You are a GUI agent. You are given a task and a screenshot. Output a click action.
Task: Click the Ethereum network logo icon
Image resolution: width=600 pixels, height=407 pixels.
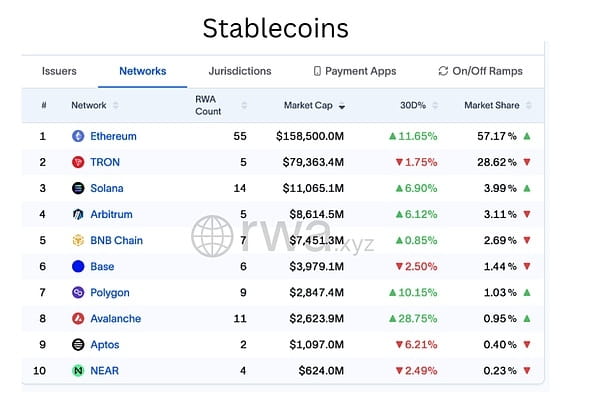(78, 136)
